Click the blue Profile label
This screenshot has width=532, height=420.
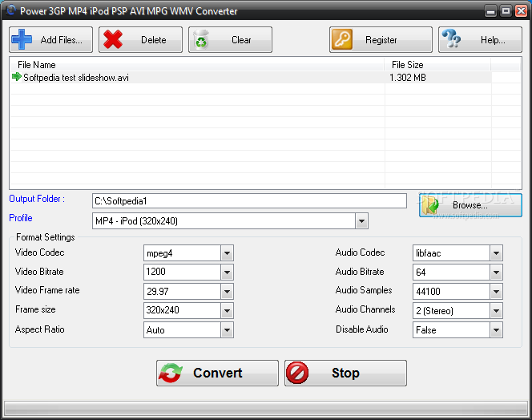pyautogui.click(x=21, y=218)
